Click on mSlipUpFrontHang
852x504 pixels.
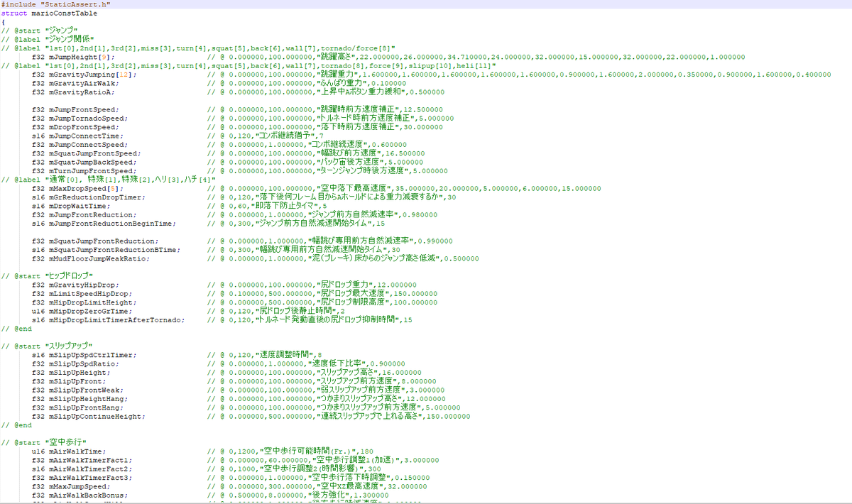pyautogui.click(x=84, y=407)
